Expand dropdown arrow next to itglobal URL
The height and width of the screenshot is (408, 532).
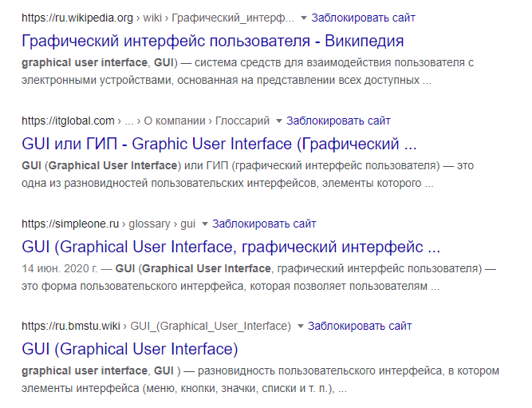tap(279, 121)
